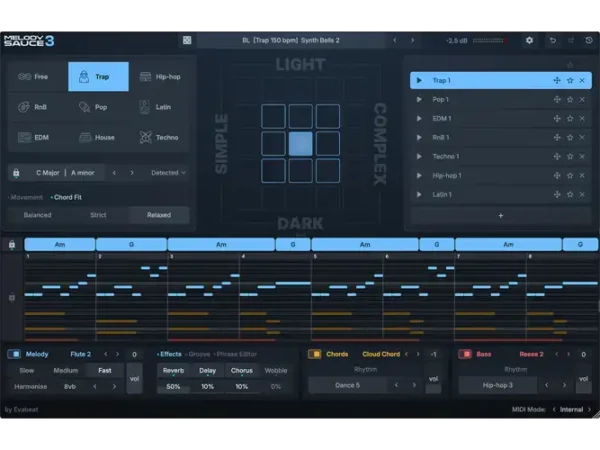Select the RnB style

pyautogui.click(x=38, y=107)
